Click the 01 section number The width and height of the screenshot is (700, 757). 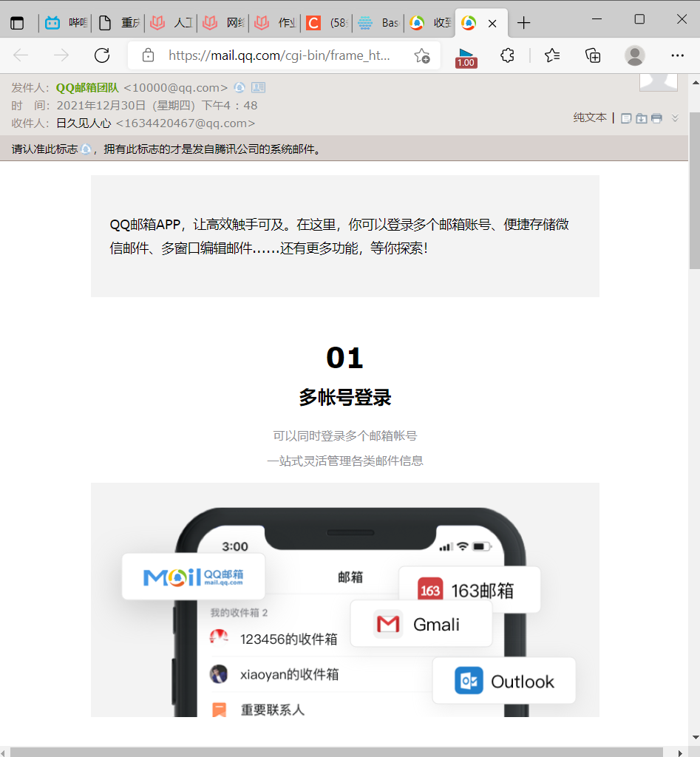click(344, 358)
